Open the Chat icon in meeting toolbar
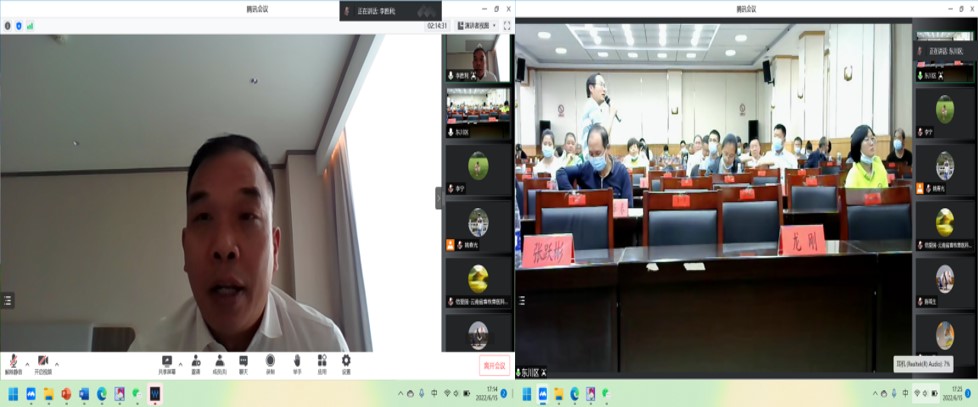The width and height of the screenshot is (978, 407). [x=243, y=364]
